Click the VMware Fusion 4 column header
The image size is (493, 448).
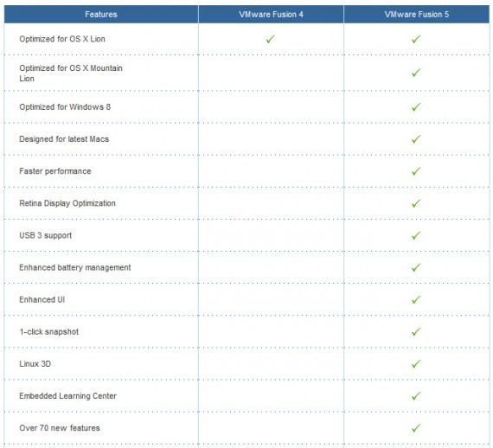(271, 14)
